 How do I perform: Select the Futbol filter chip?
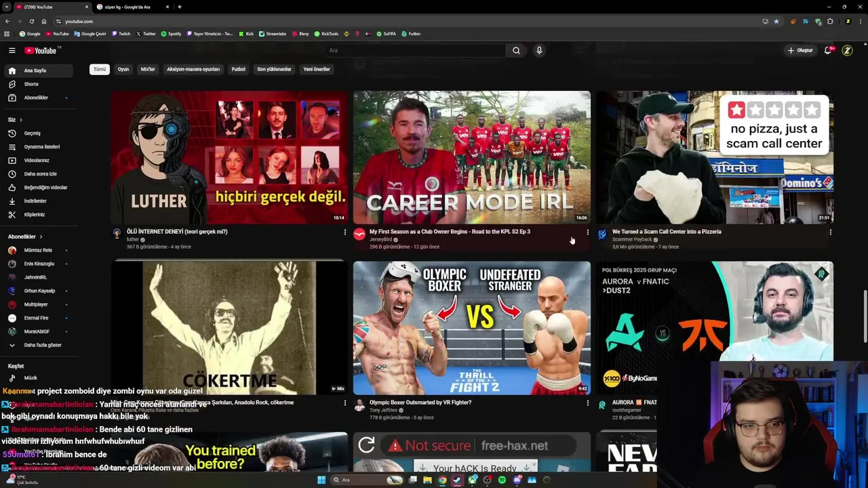click(239, 69)
